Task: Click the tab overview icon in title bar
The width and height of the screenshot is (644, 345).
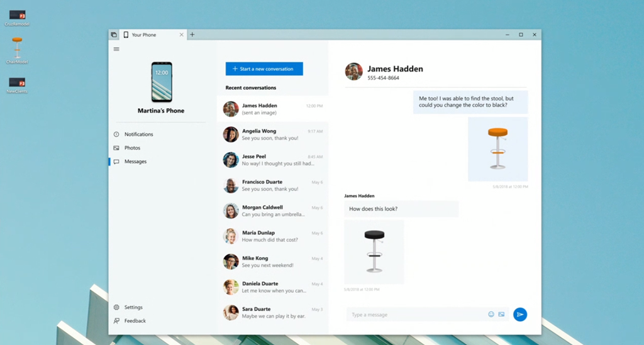Action: (114, 35)
